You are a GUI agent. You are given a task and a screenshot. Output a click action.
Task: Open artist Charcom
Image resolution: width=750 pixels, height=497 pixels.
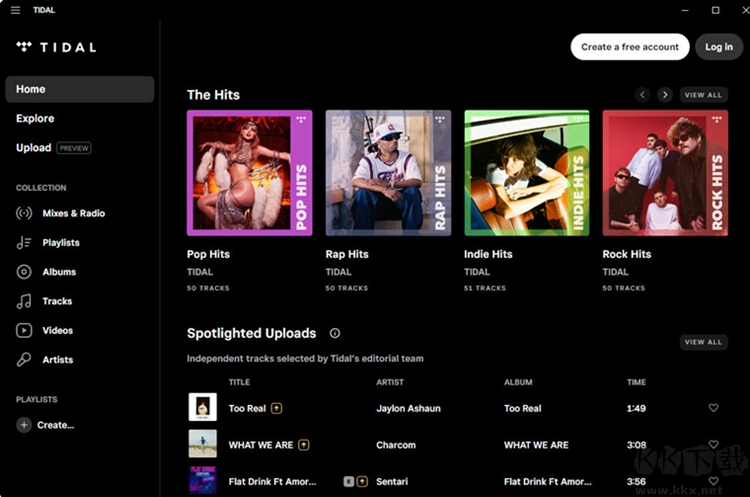[396, 445]
